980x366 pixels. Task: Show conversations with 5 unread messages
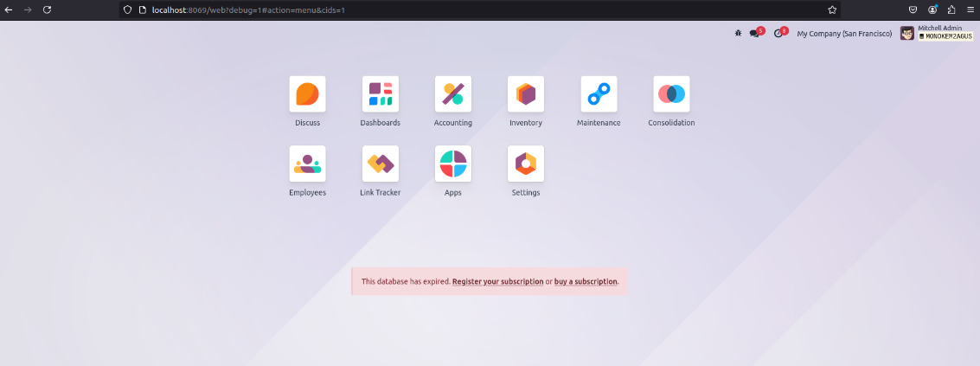point(755,33)
